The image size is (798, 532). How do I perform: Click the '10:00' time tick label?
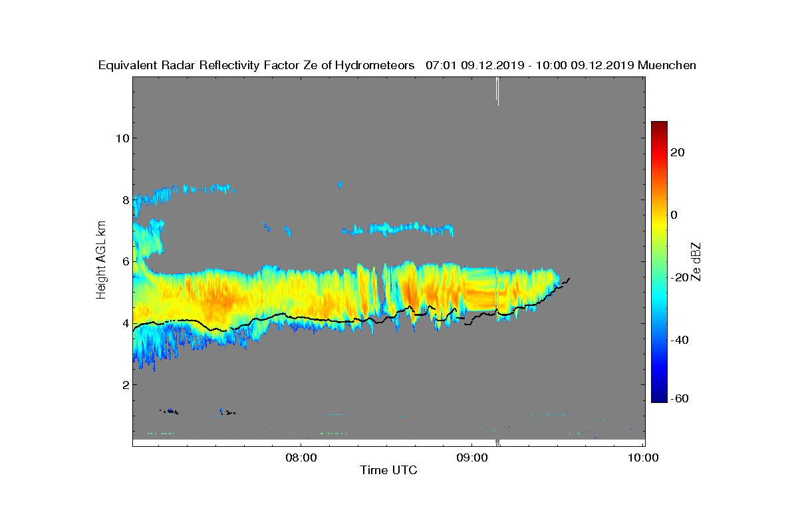[x=643, y=458]
